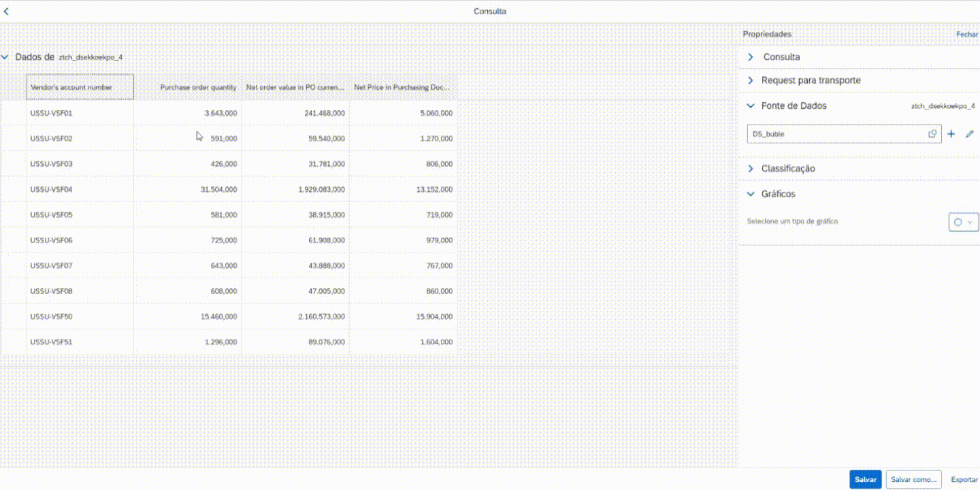The image size is (980, 490).
Task: Collapse the Dados de ztch_dsekkoekpo_4 section
Action: (5, 57)
